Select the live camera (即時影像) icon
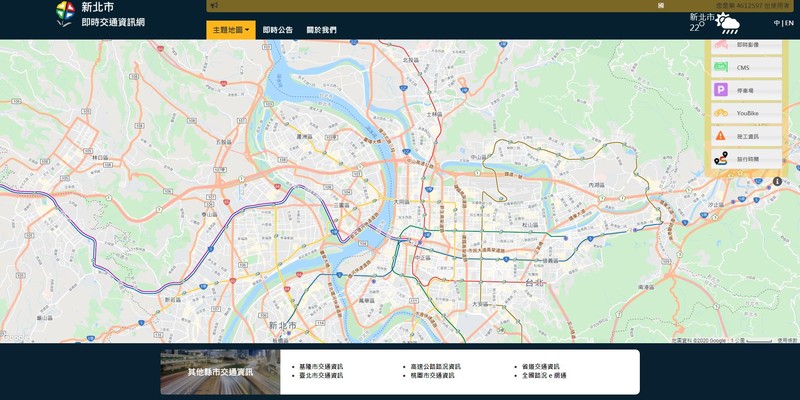The width and height of the screenshot is (800, 400). pos(720,45)
